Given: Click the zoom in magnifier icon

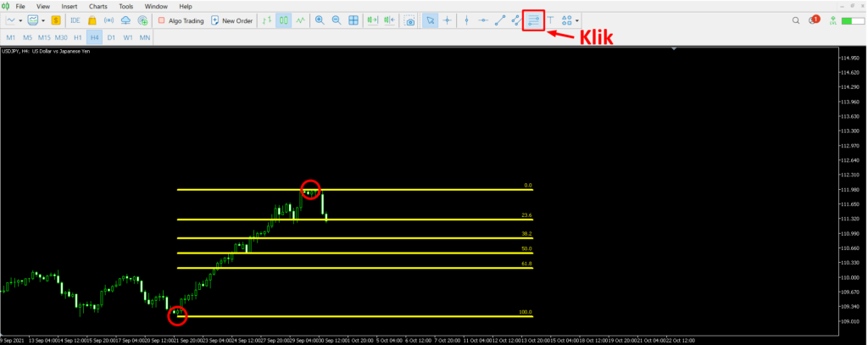Looking at the screenshot, I should tap(320, 19).
